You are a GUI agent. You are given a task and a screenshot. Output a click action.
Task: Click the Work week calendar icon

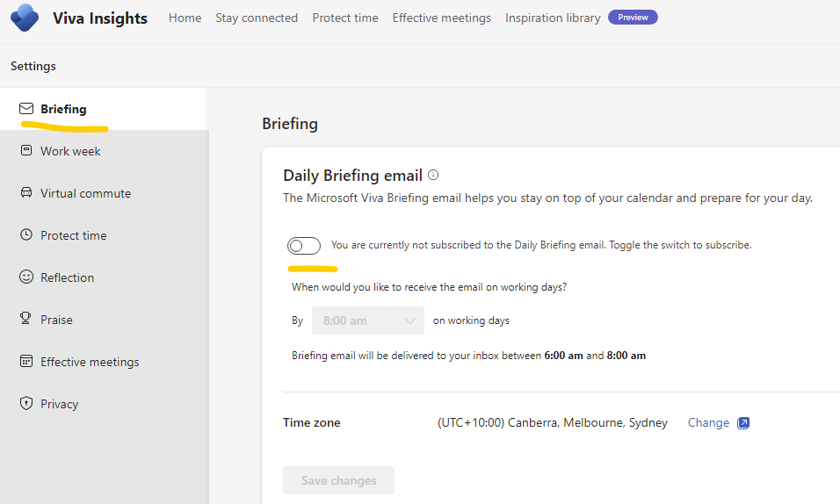pyautogui.click(x=26, y=151)
